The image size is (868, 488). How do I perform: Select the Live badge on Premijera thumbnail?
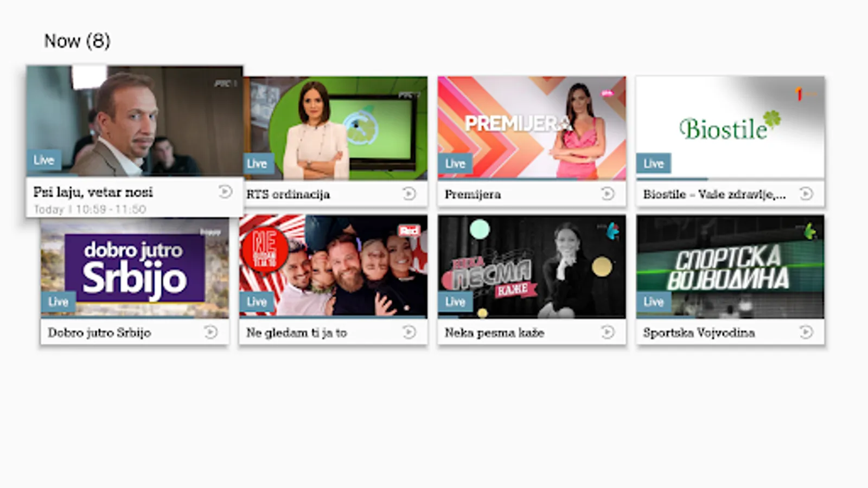pos(455,164)
